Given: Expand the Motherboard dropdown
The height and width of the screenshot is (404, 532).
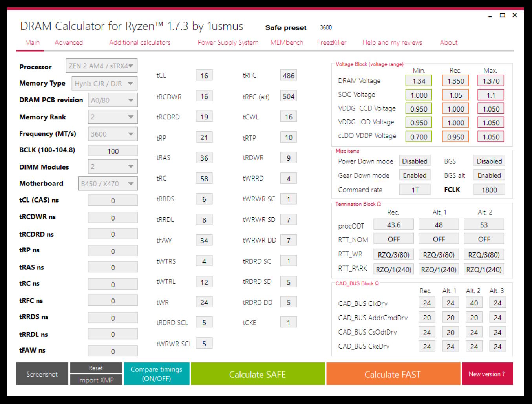Looking at the screenshot, I should pyautogui.click(x=108, y=183).
